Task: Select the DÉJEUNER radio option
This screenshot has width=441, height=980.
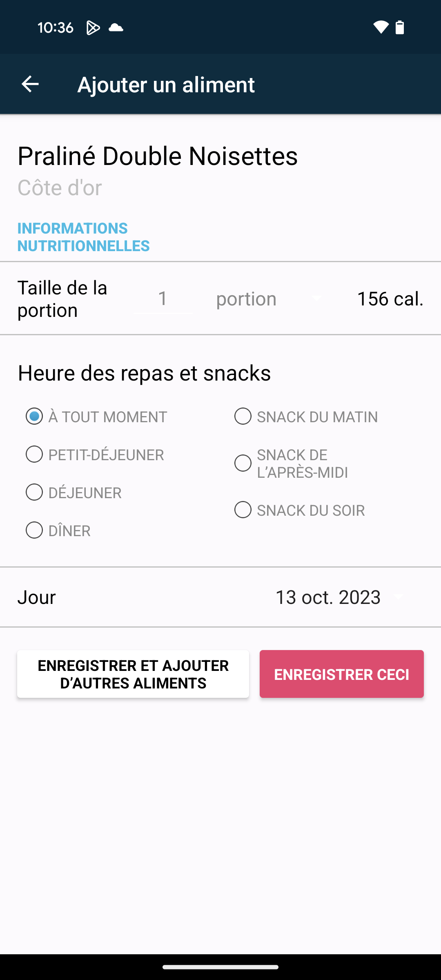Action: pos(34,492)
